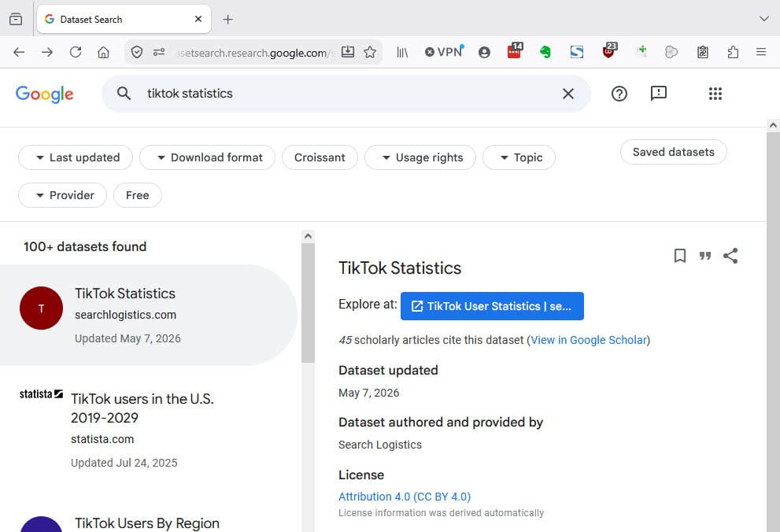
Task: Open View in Google Scholar link
Action: [x=589, y=340]
